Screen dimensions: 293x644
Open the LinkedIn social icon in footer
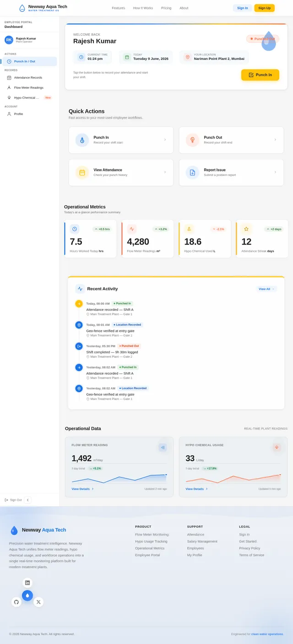[x=27, y=583]
